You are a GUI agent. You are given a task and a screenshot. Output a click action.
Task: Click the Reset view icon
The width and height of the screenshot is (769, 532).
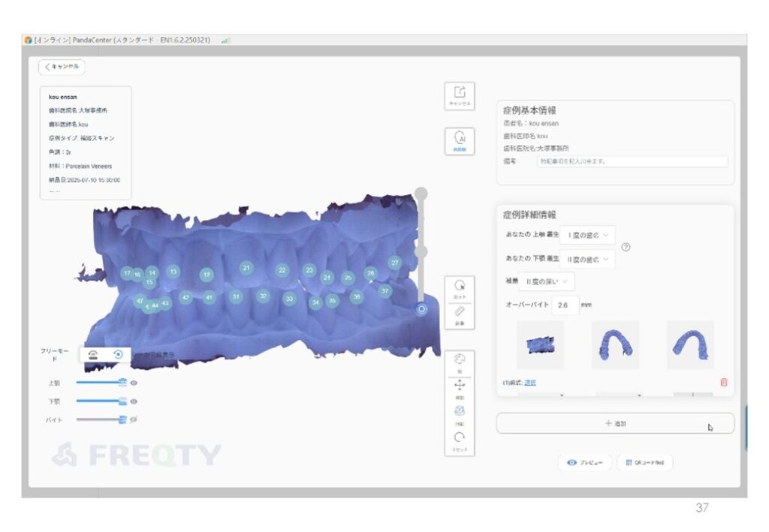click(459, 438)
